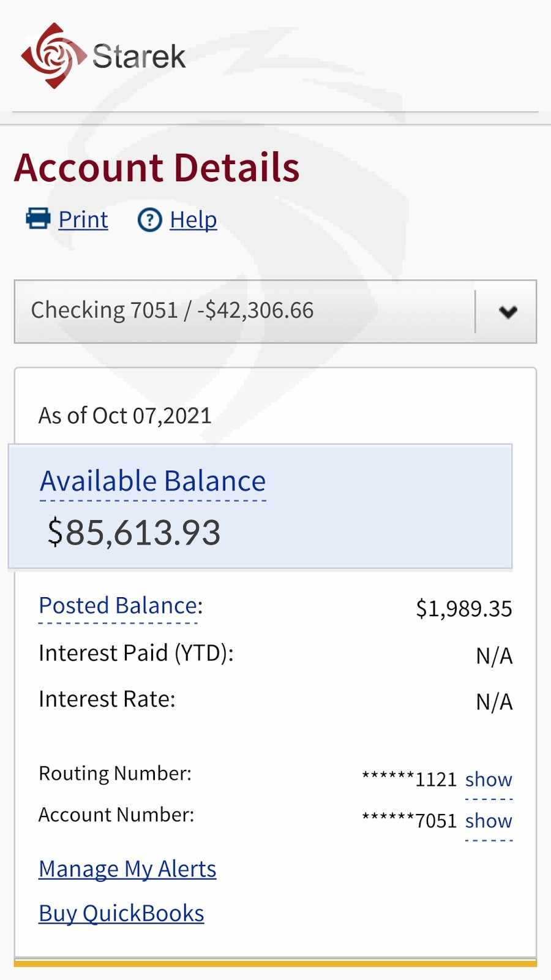Click the $85,613.93 available balance amount

tap(134, 532)
